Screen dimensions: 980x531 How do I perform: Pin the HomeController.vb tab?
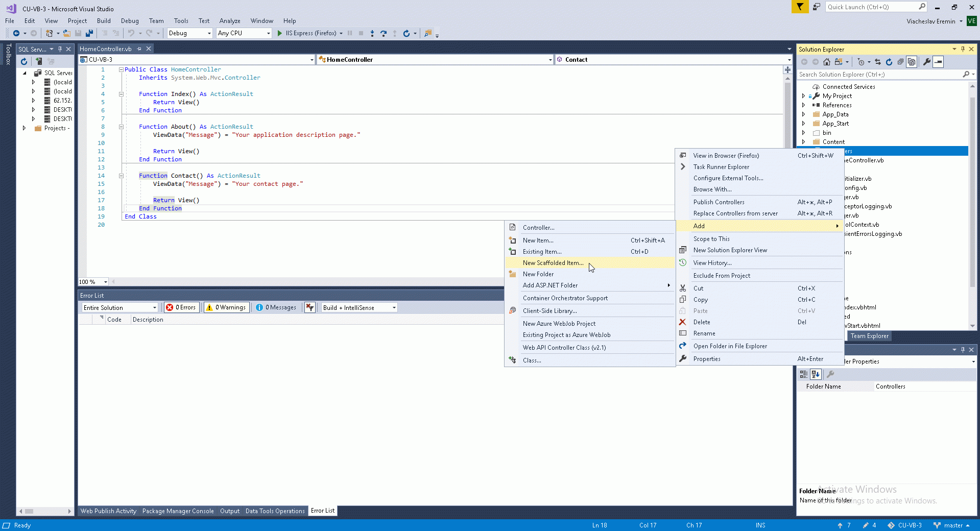[139, 49]
